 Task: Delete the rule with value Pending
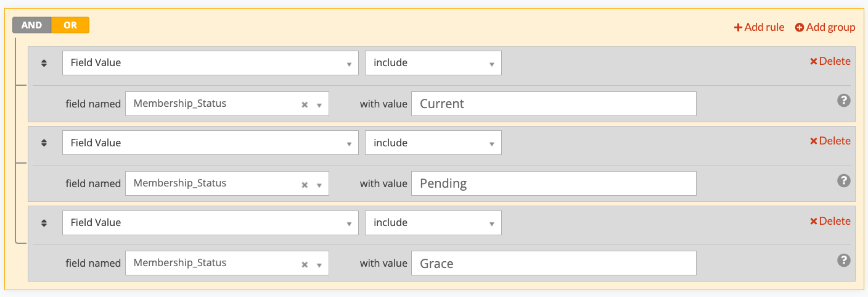point(830,141)
